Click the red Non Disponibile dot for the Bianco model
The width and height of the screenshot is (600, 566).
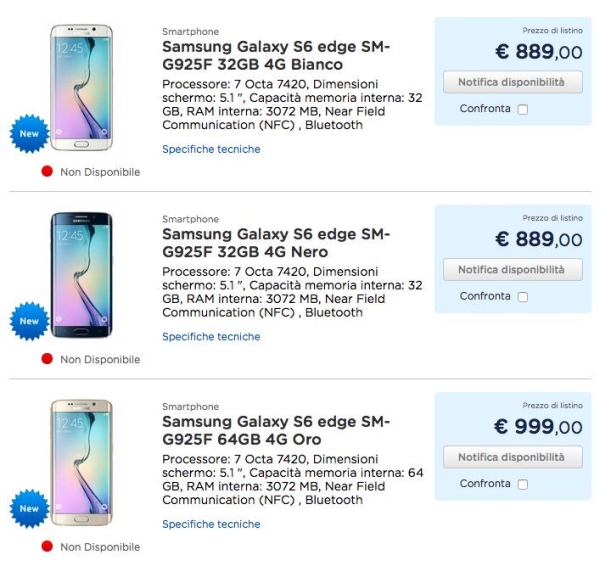pyautogui.click(x=46, y=172)
